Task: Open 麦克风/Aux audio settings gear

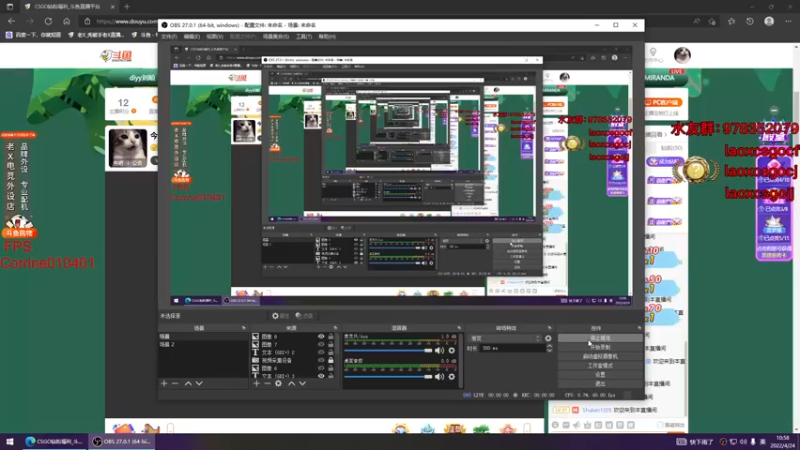Action: 452,351
